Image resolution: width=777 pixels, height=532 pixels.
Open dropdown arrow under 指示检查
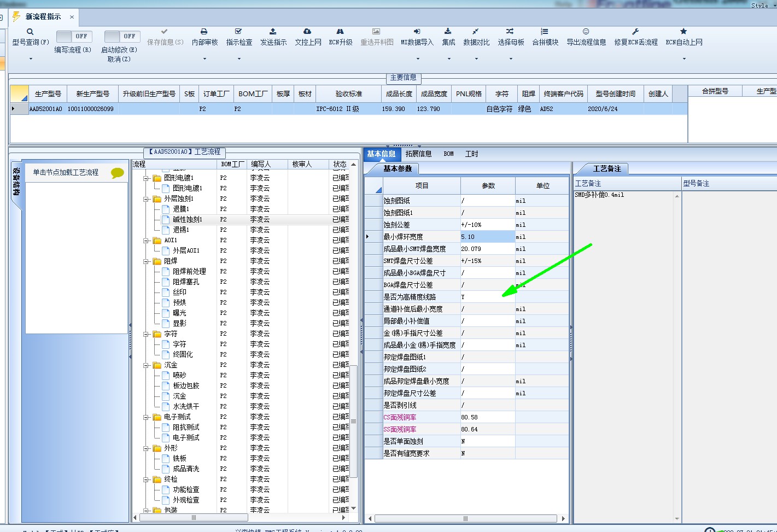coord(239,59)
